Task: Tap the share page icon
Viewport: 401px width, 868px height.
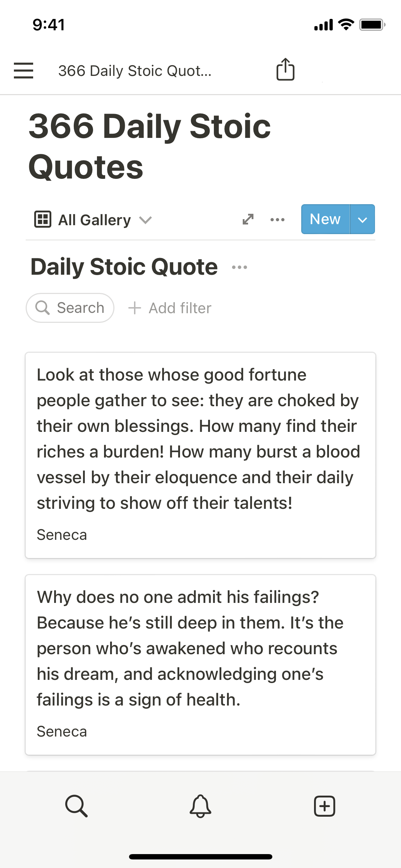Action: click(285, 69)
